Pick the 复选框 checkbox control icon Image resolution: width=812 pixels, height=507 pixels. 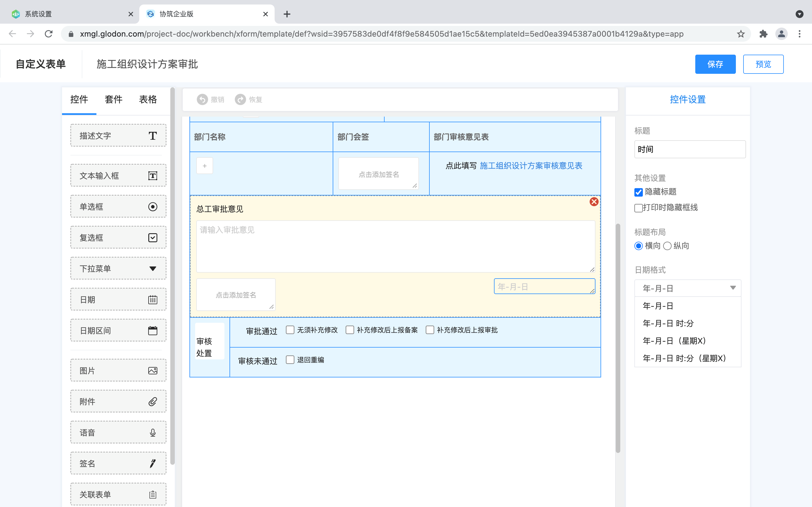(x=153, y=237)
